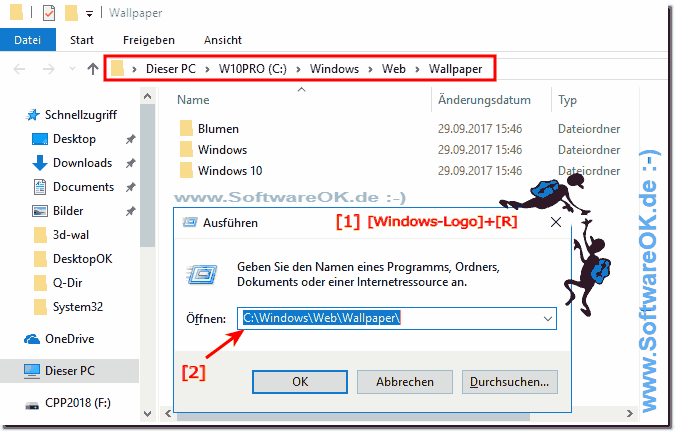Open Bilder in navigation pane
The height and width of the screenshot is (432, 675).
[x=68, y=211]
